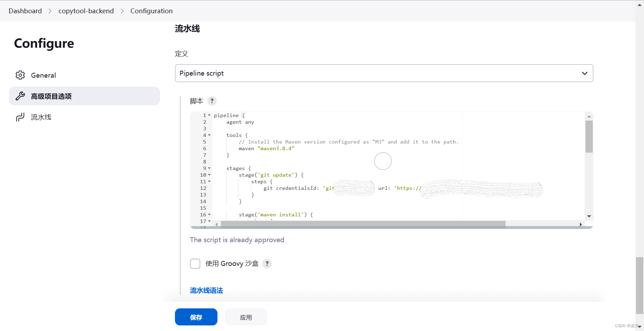
Task: Click the 保存 save button
Action: pos(196,317)
